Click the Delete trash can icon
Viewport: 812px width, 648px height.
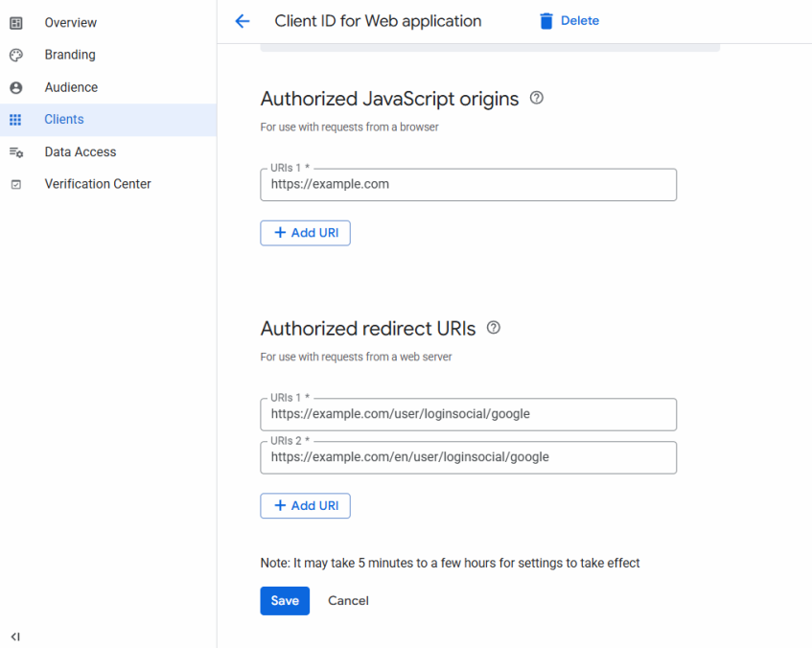point(546,21)
